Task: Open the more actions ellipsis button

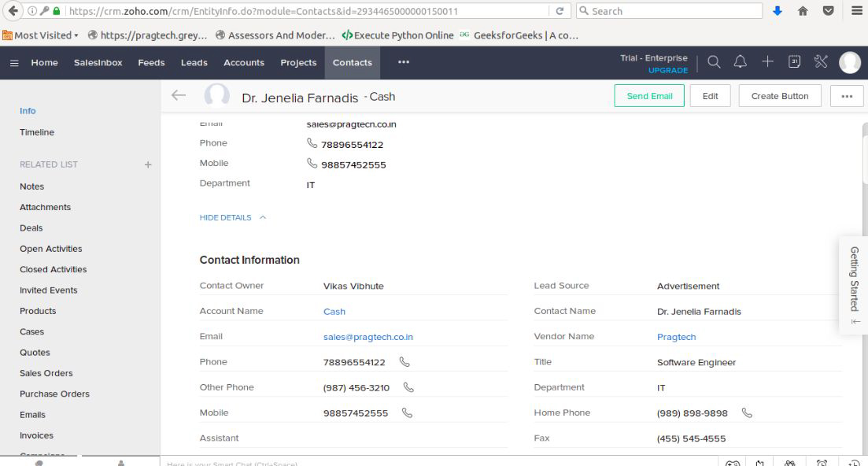Action: (x=847, y=96)
